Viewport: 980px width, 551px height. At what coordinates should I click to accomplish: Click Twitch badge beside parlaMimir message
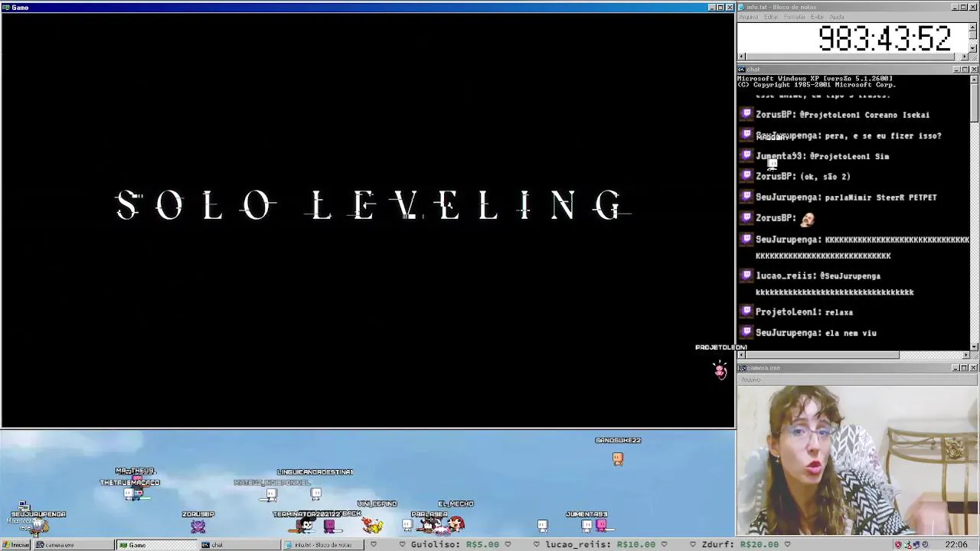[747, 197]
